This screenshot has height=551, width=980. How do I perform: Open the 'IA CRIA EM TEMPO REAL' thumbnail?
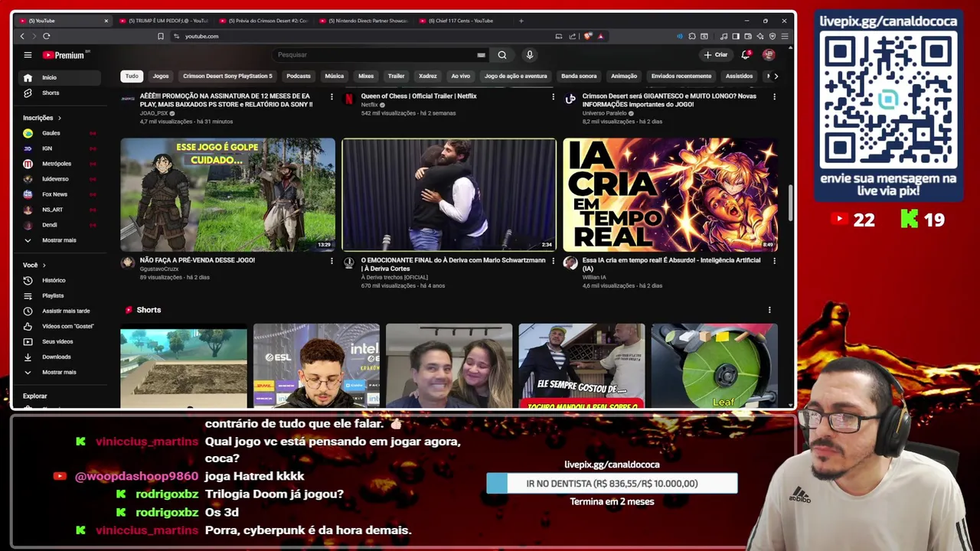[x=670, y=194]
